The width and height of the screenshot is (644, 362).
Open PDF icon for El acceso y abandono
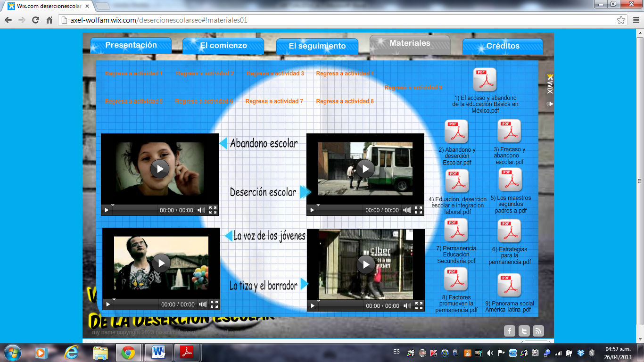(485, 80)
